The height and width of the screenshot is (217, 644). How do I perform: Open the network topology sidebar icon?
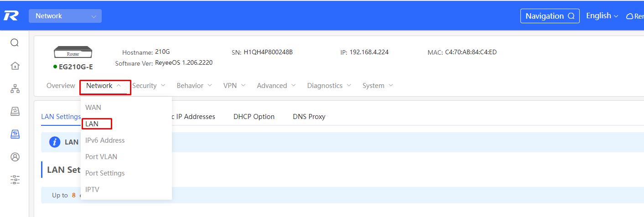pyautogui.click(x=15, y=88)
